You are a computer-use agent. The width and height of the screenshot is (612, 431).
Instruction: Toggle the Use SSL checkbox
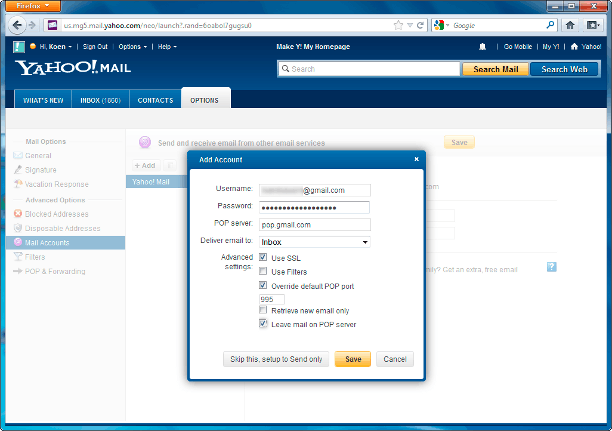point(263,257)
